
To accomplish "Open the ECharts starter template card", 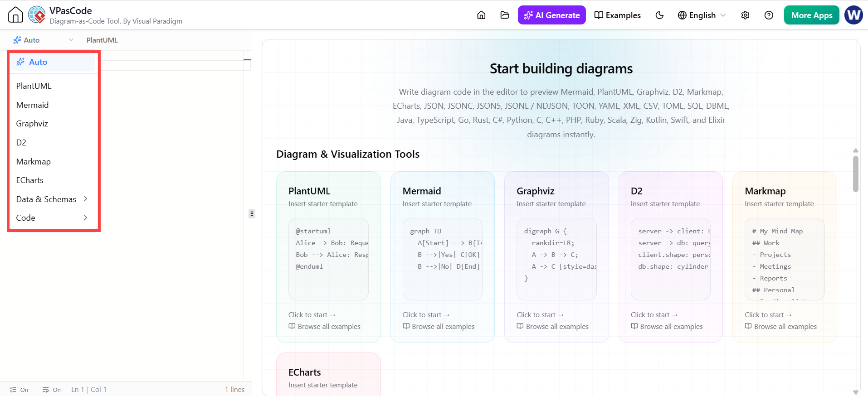I will (x=328, y=374).
